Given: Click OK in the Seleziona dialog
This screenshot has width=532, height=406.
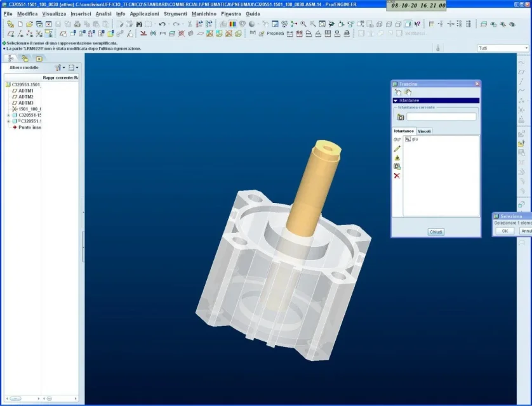Looking at the screenshot, I should pos(505,231).
